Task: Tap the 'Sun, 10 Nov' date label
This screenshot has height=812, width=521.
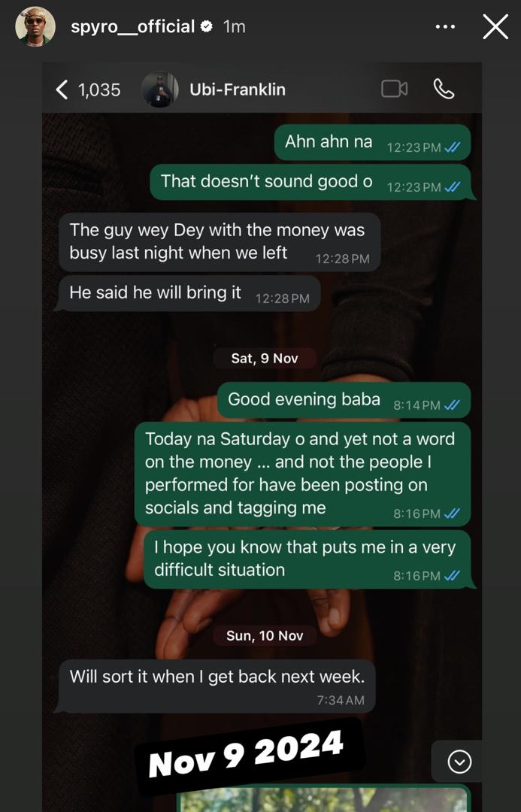Action: pos(265,635)
